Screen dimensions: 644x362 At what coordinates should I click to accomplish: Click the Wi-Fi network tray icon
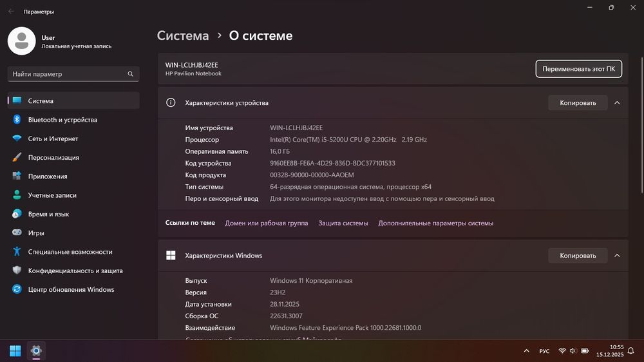pyautogui.click(x=562, y=351)
